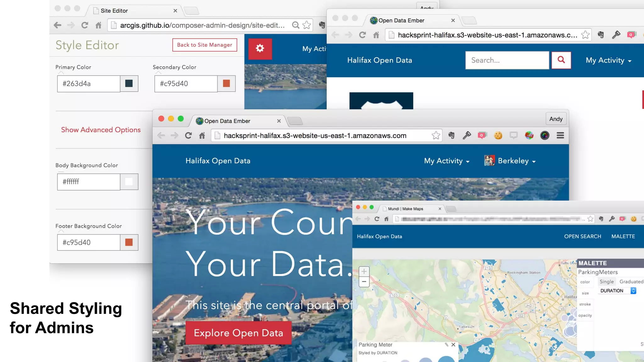This screenshot has width=644, height=362.
Task: Zoom out on the Mundi map
Action: tap(364, 282)
